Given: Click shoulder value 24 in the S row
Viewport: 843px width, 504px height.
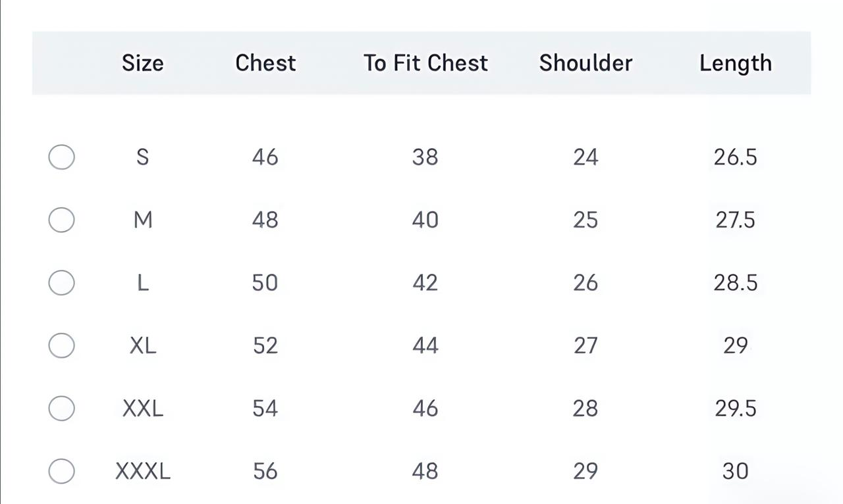Looking at the screenshot, I should 585,157.
